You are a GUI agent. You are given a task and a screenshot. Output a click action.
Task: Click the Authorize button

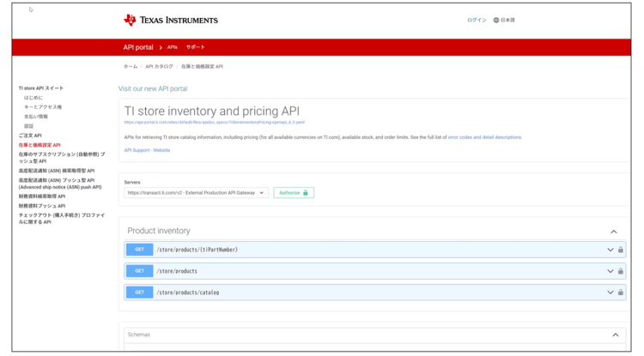click(294, 193)
